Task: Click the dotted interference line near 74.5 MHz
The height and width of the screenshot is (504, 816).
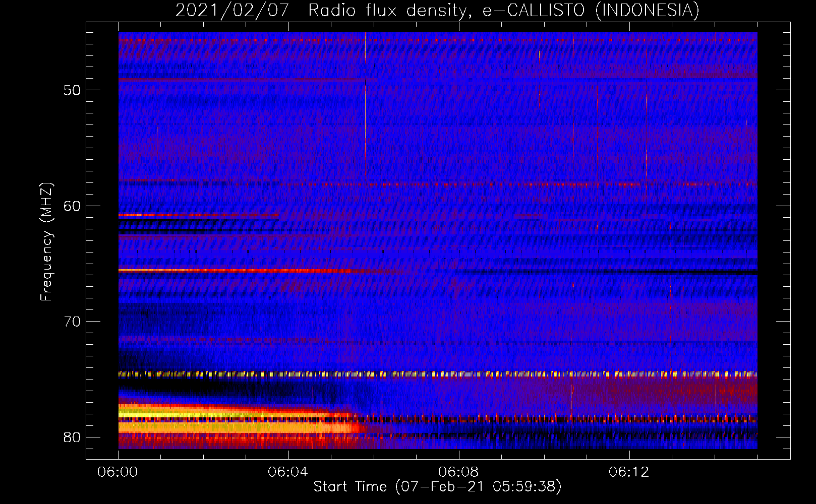Action: (438, 374)
